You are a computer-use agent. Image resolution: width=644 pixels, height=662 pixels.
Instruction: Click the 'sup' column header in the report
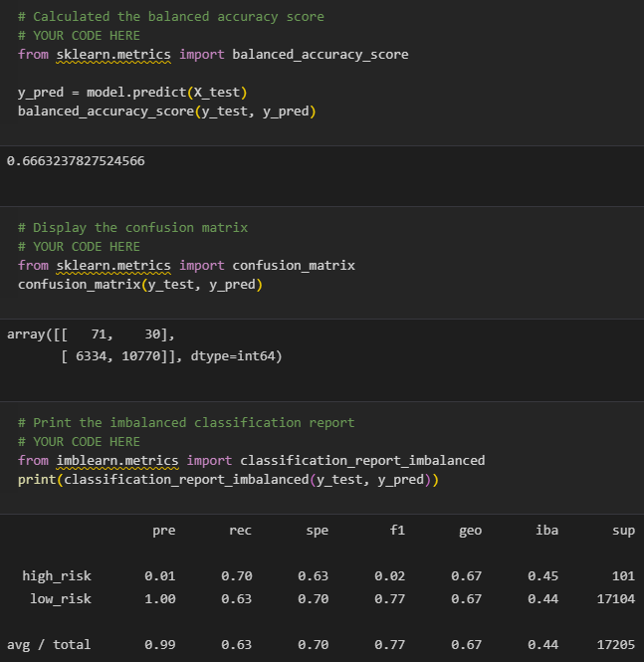pos(623,531)
